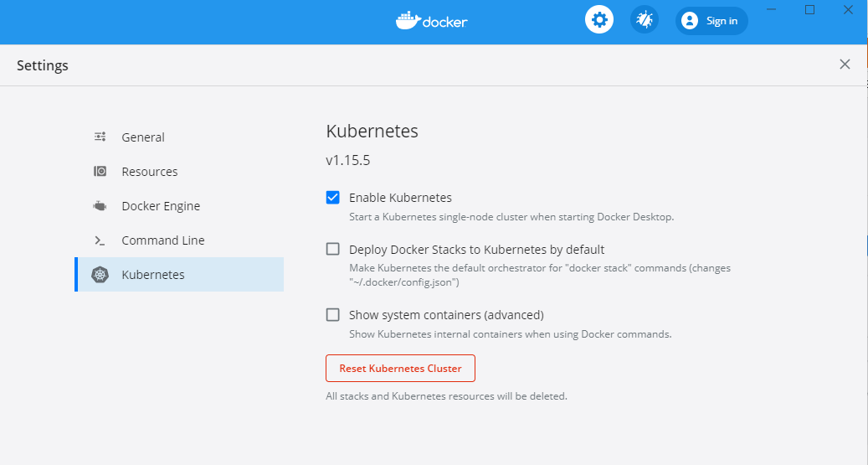
Task: Disable the Enable Kubernetes checkbox
Action: pos(333,198)
